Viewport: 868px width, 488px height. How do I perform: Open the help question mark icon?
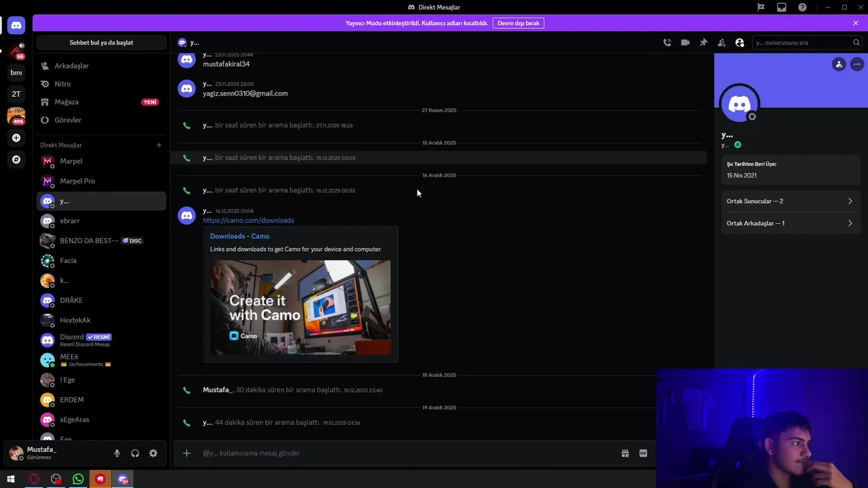point(803,7)
